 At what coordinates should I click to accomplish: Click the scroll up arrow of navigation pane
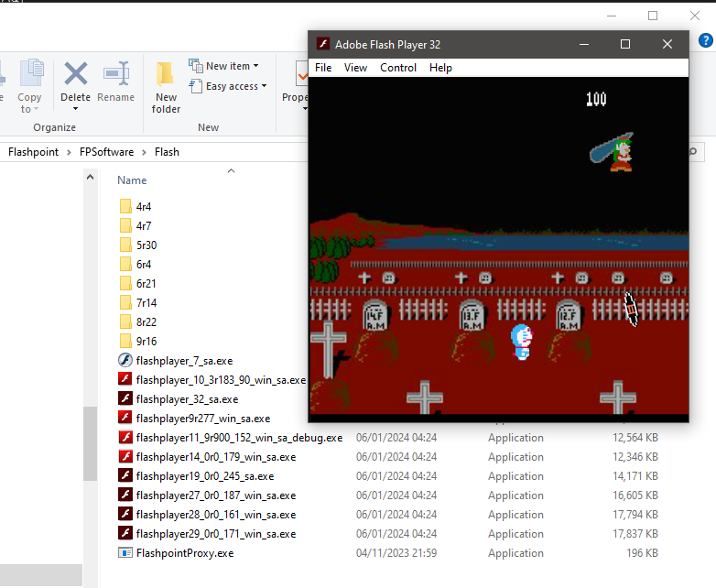(90, 178)
